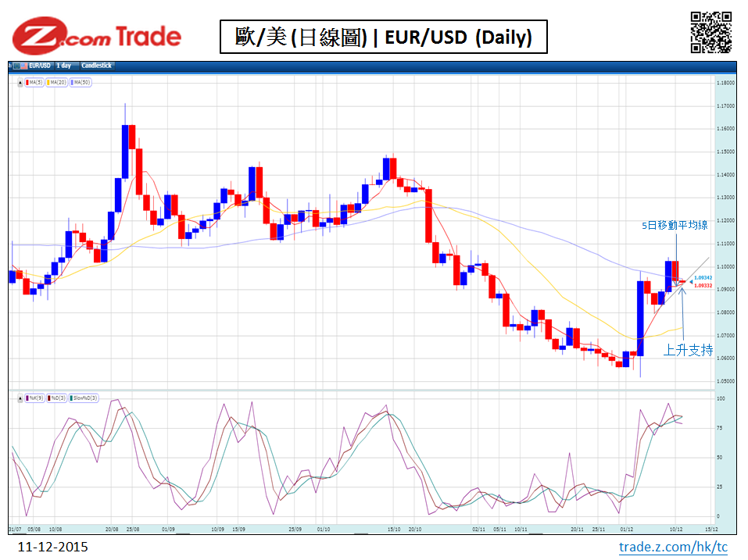The image size is (748, 560).
Task: Open the MA(5) indicator settings
Action: tap(36, 82)
